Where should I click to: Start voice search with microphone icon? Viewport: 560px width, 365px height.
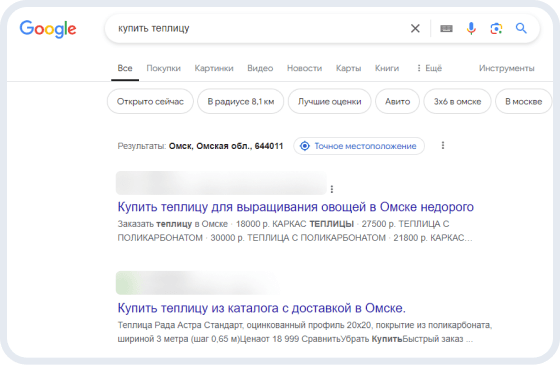coord(471,28)
